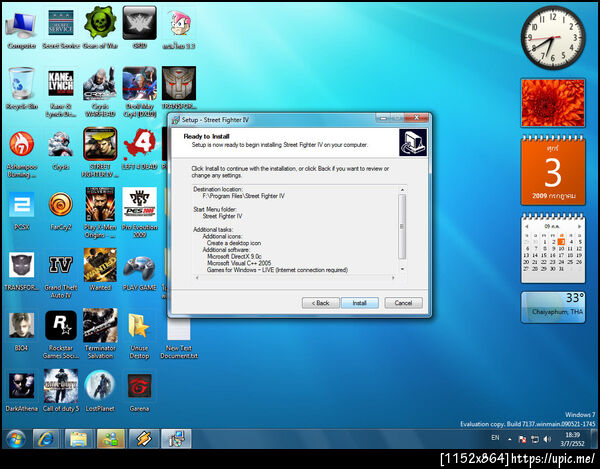Launch Internet Explorer from taskbar

point(46,439)
